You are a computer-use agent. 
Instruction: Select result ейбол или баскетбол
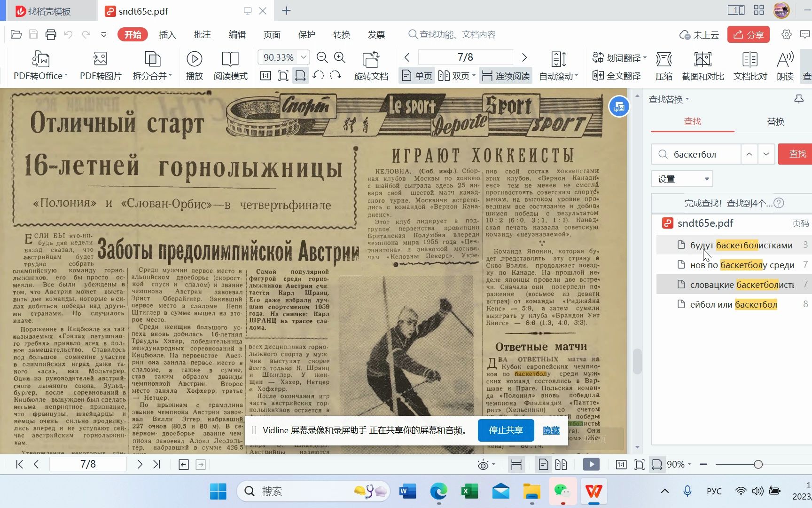734,304
